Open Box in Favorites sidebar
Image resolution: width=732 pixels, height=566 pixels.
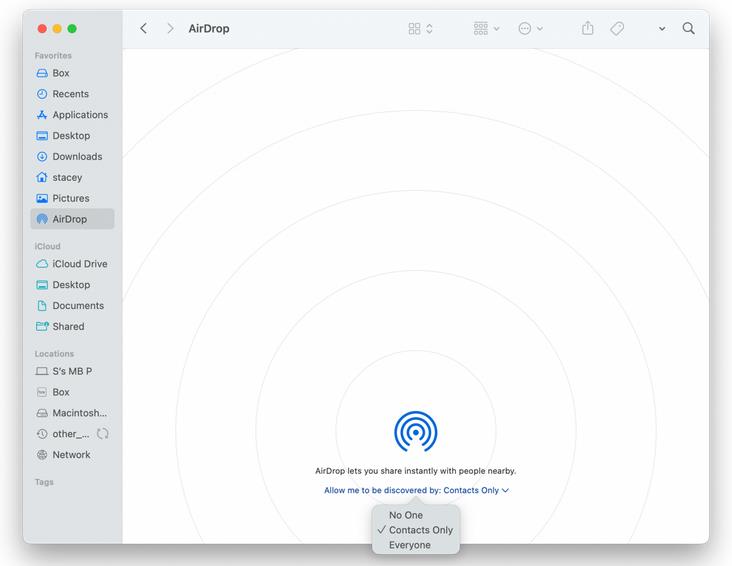(72, 73)
